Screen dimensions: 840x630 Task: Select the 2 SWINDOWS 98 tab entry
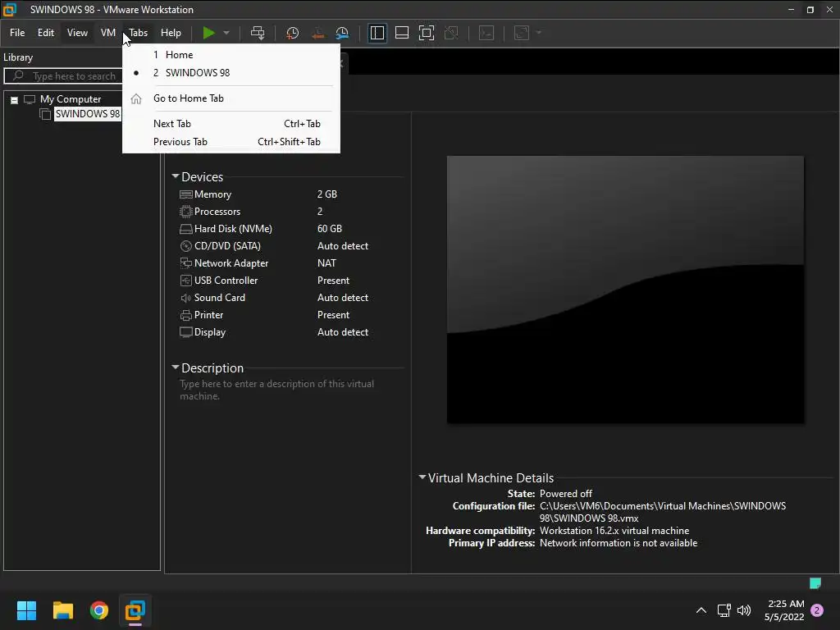pyautogui.click(x=231, y=73)
